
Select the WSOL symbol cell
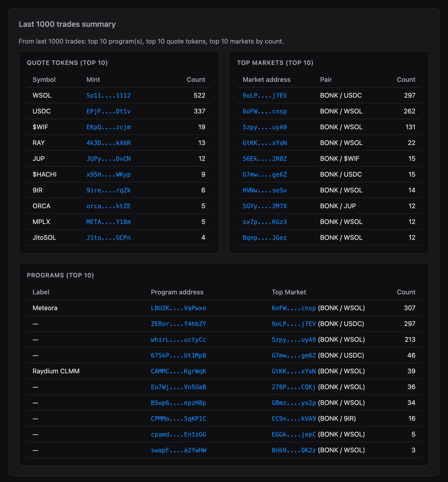42,95
